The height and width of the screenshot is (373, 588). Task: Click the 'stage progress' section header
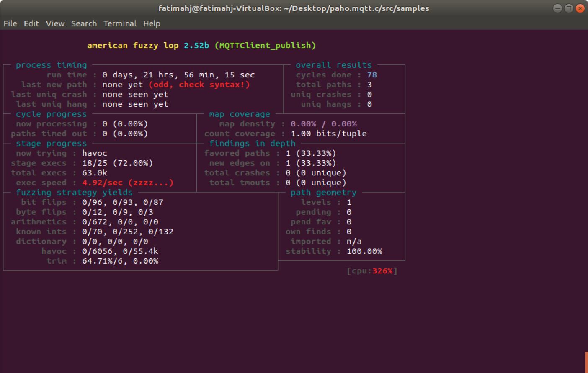[51, 144]
